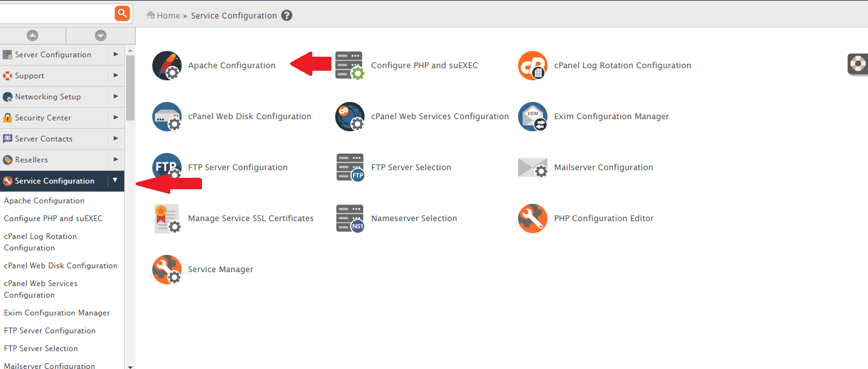Click the Configure PHP and suEXEC icon

[350, 66]
